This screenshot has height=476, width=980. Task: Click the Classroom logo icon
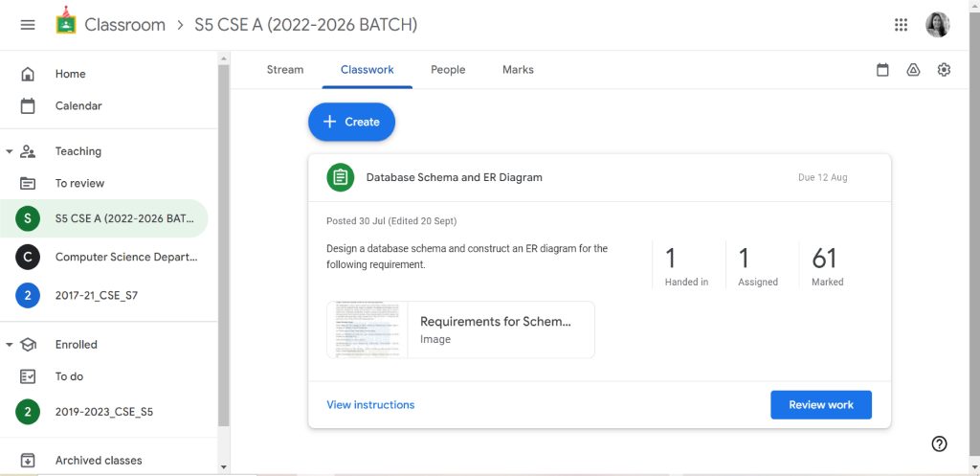click(x=66, y=23)
